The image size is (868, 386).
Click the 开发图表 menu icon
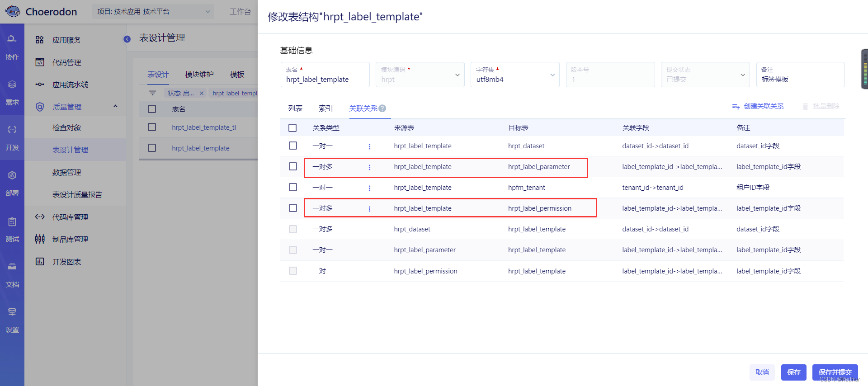pos(40,262)
